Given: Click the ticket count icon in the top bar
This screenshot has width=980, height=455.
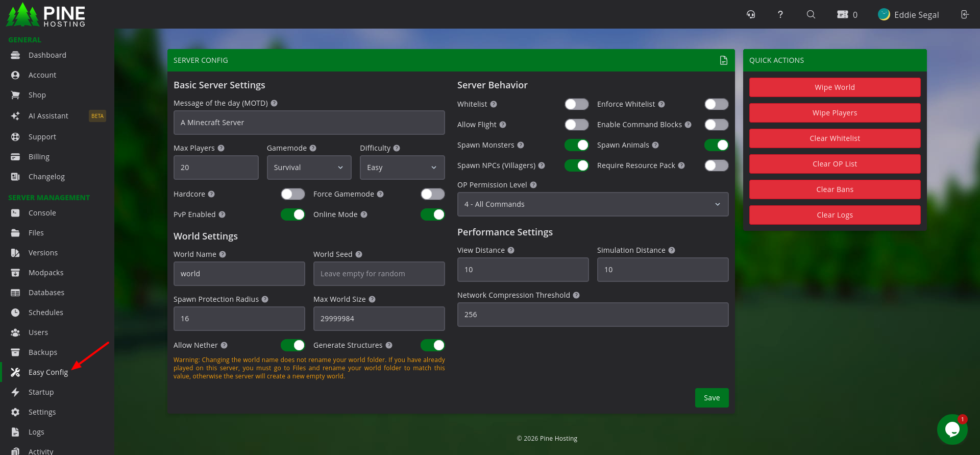Looking at the screenshot, I should [x=843, y=14].
